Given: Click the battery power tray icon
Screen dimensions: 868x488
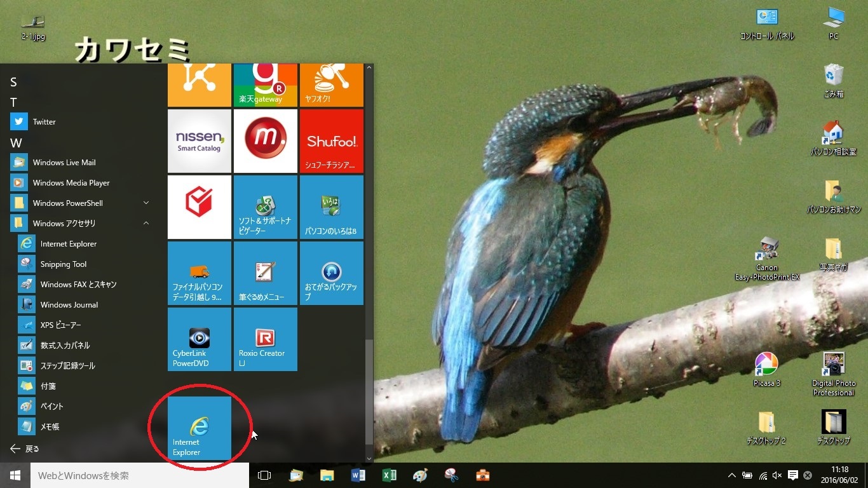Looking at the screenshot, I should 747,475.
